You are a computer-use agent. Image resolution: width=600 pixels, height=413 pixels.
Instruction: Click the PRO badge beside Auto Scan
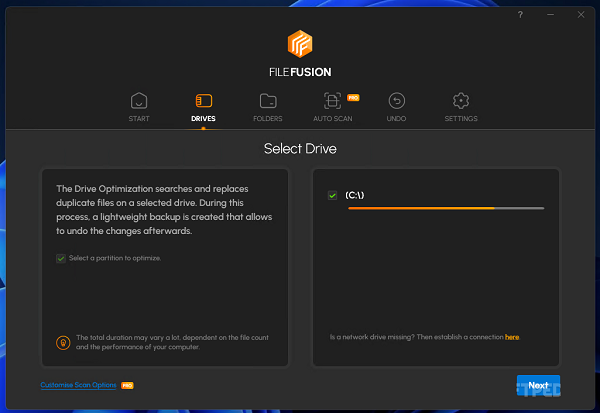point(353,98)
